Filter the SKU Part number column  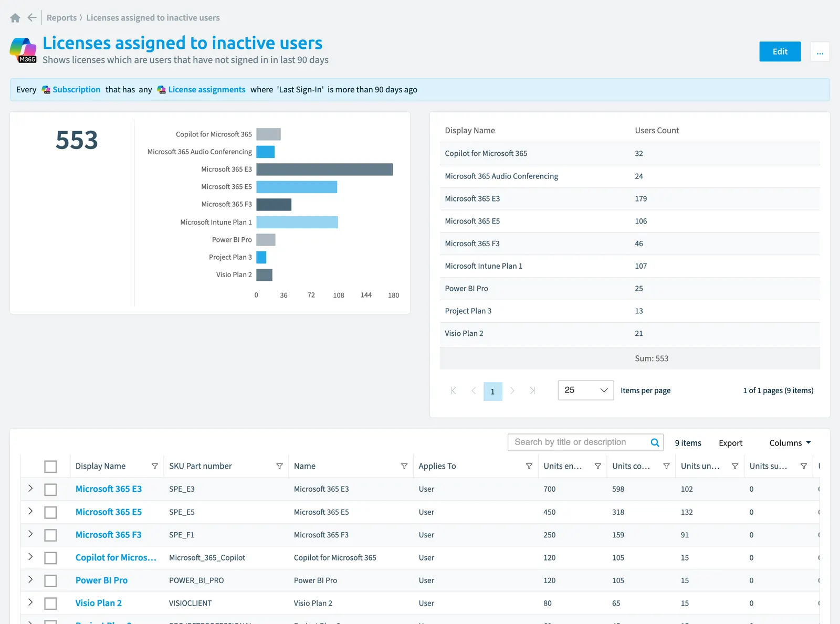(x=279, y=466)
